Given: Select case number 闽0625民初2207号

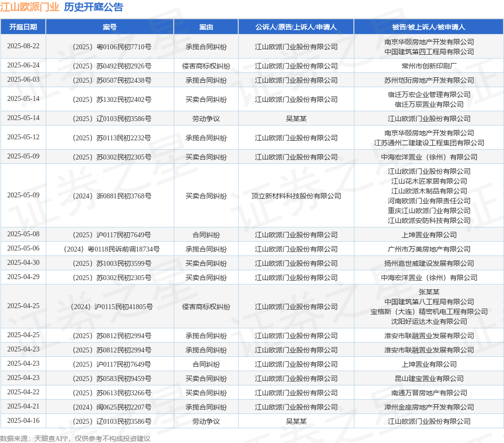Looking at the screenshot, I should pyautogui.click(x=112, y=408).
